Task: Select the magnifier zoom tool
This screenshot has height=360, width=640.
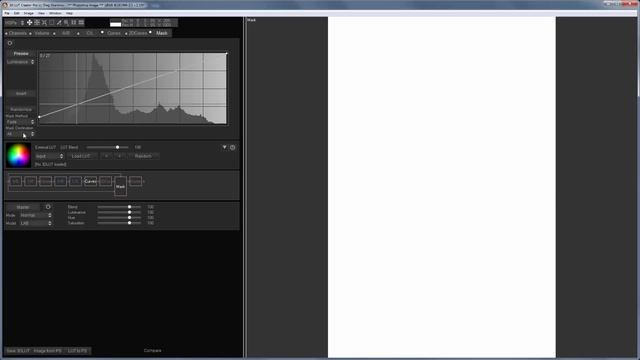Action: [x=66, y=22]
